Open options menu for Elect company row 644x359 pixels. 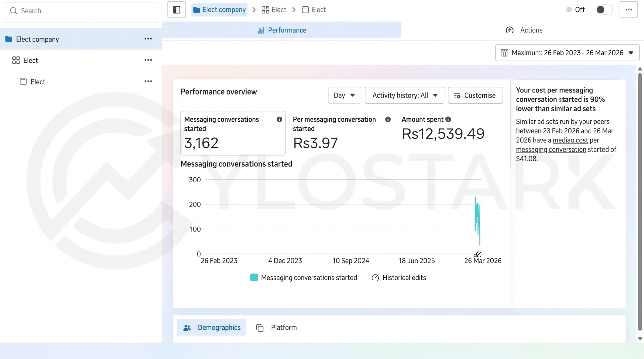(x=148, y=39)
